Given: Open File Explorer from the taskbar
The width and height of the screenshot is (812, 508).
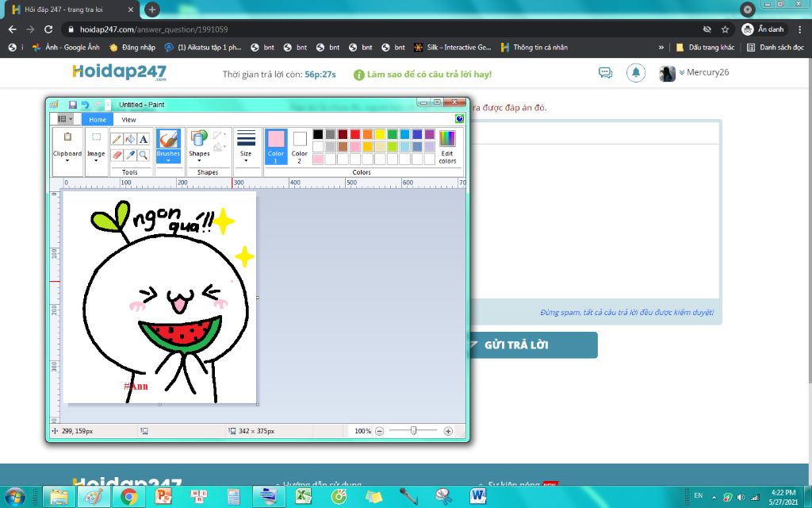Looking at the screenshot, I should [59, 496].
